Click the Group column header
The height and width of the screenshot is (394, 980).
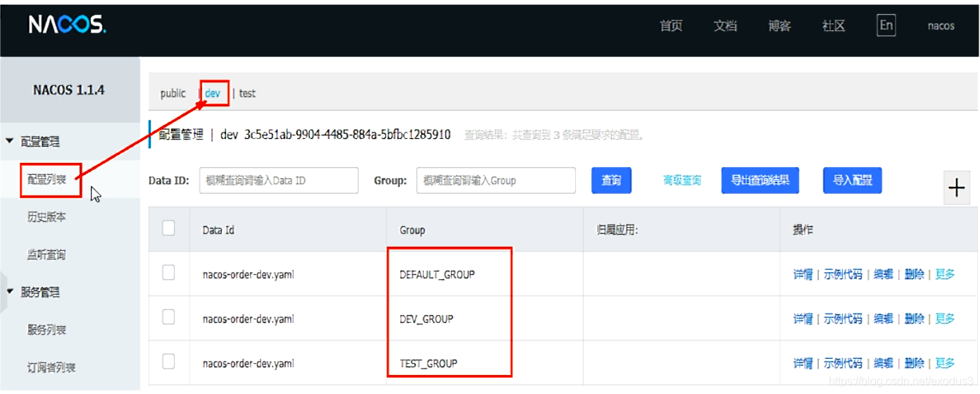click(412, 230)
